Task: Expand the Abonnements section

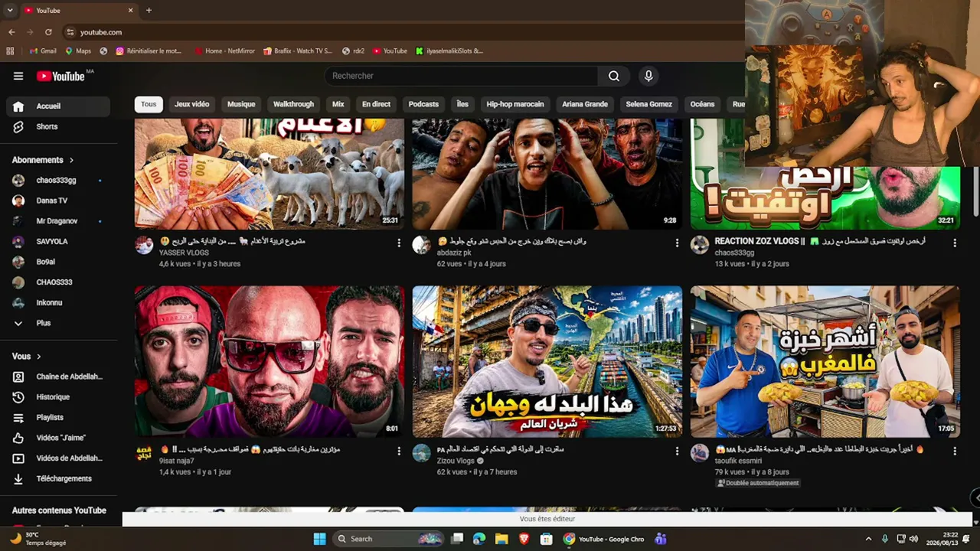Action: point(43,160)
